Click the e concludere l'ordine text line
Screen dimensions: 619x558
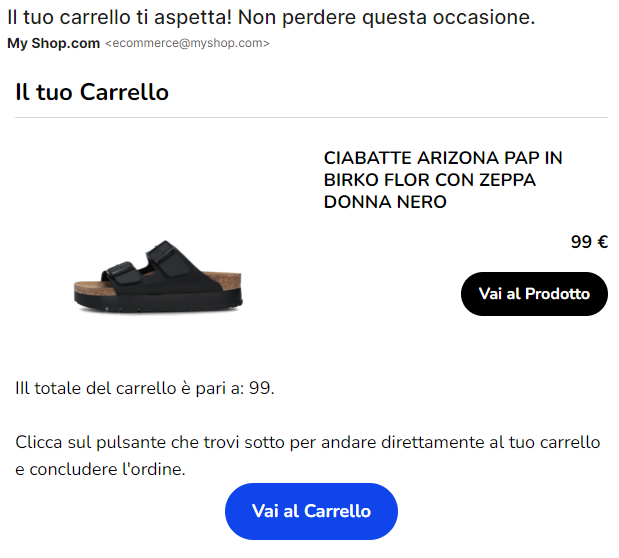(x=100, y=470)
